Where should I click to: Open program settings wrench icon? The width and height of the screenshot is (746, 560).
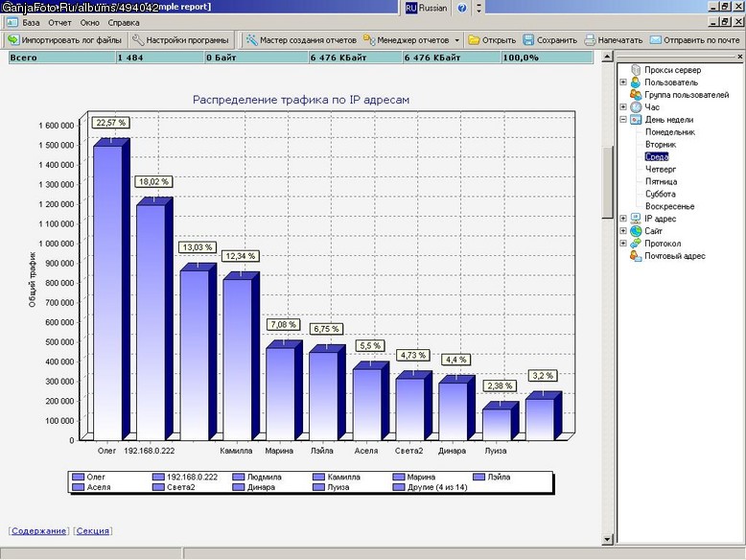(x=137, y=40)
